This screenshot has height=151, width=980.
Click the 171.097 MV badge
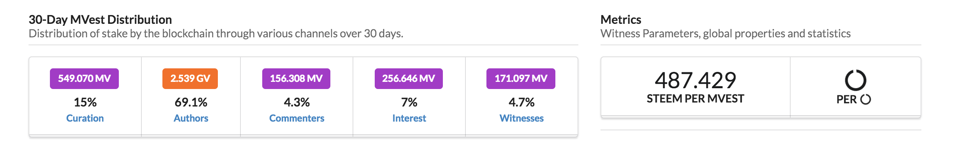click(521, 79)
